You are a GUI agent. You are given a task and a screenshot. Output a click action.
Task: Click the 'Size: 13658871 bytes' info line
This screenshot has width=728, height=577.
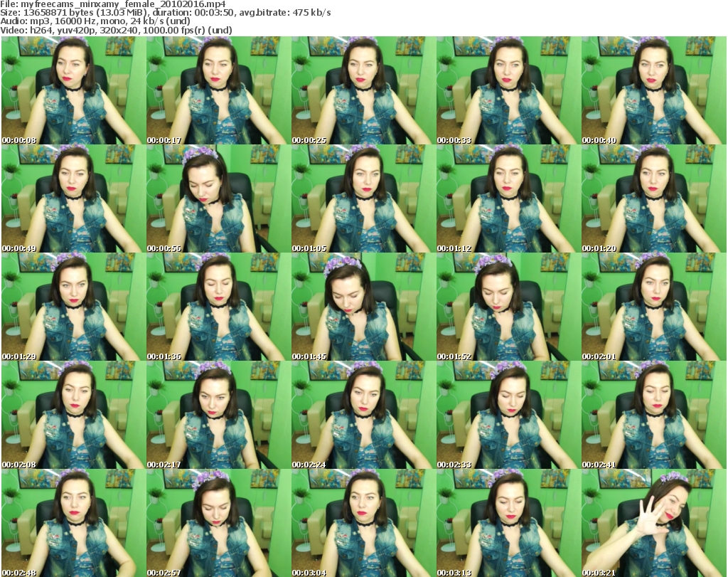[165, 13]
